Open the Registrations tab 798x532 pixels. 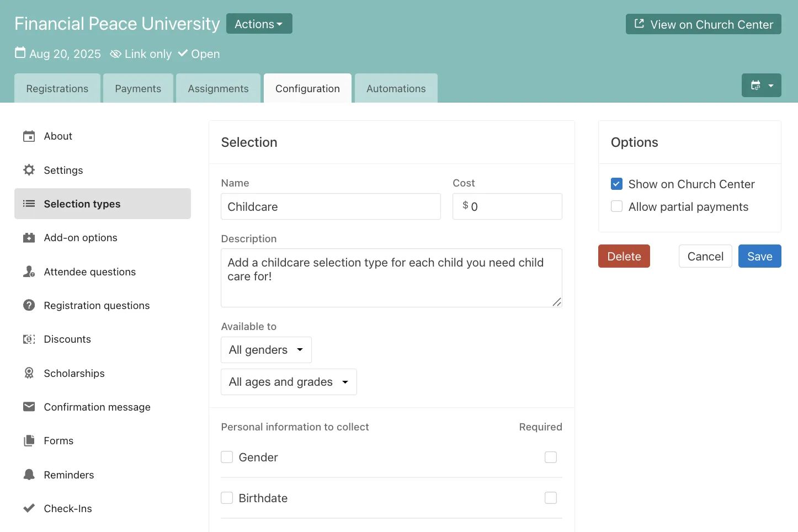(57, 88)
